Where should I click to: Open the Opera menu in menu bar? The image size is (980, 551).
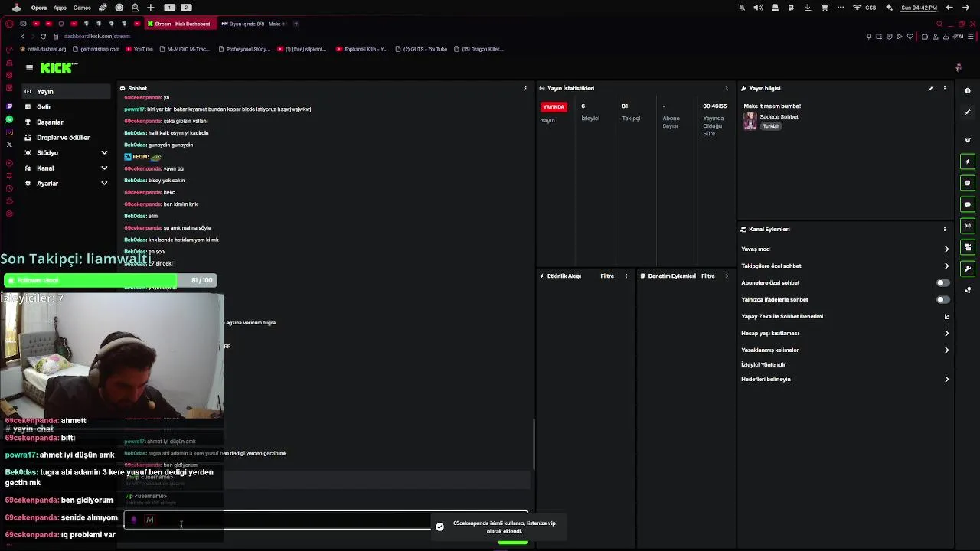[39, 8]
